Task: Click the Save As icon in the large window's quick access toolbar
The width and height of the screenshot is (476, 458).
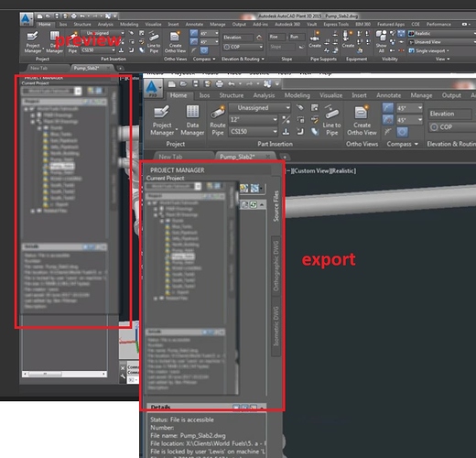Action: click(x=207, y=83)
